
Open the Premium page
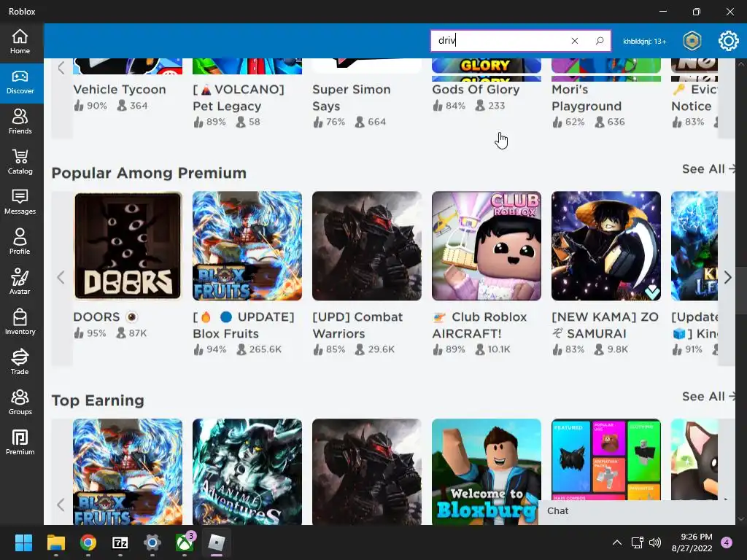point(20,443)
